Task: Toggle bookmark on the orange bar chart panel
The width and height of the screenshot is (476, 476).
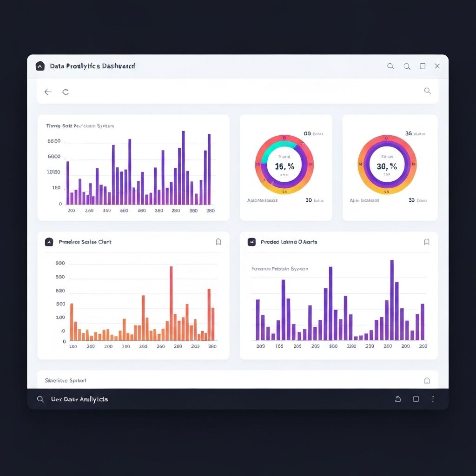Action: [218, 242]
